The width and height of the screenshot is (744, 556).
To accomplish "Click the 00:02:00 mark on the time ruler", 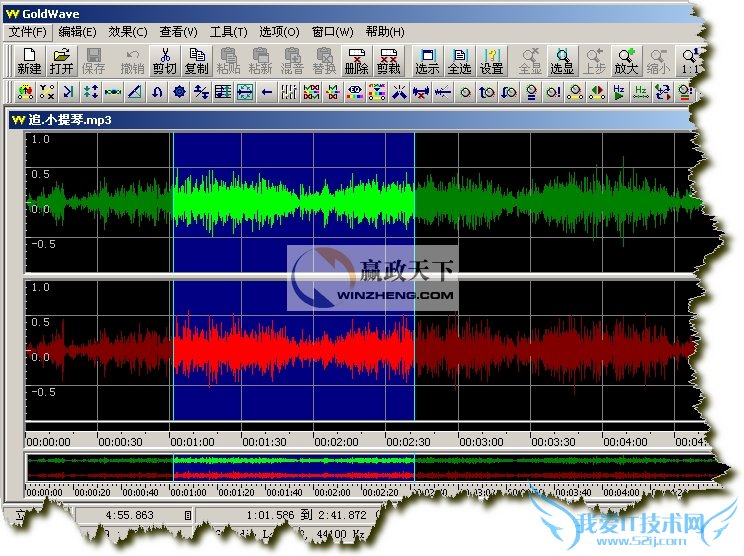I will [x=336, y=441].
